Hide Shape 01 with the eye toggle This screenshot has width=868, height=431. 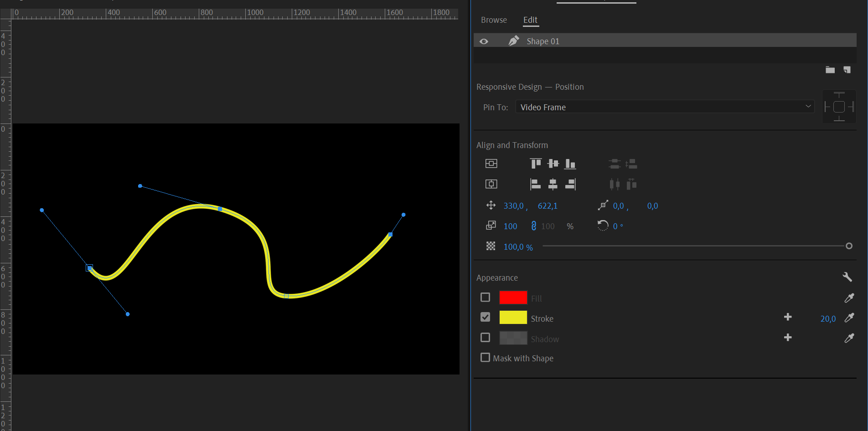484,41
